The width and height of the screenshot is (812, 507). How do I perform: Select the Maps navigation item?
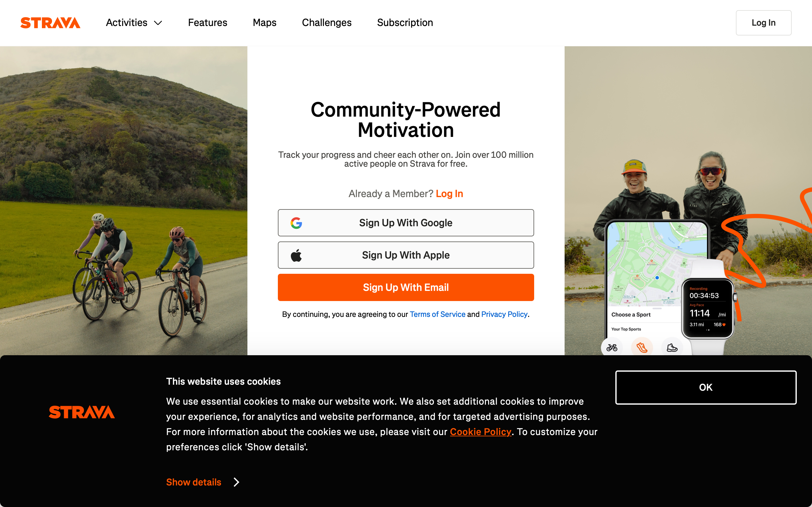[265, 22]
